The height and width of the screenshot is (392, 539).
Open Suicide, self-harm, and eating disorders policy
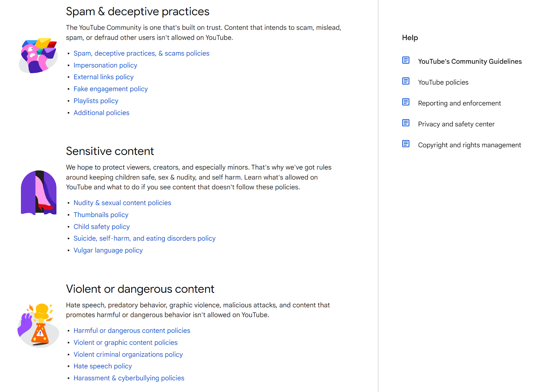pyautogui.click(x=144, y=238)
